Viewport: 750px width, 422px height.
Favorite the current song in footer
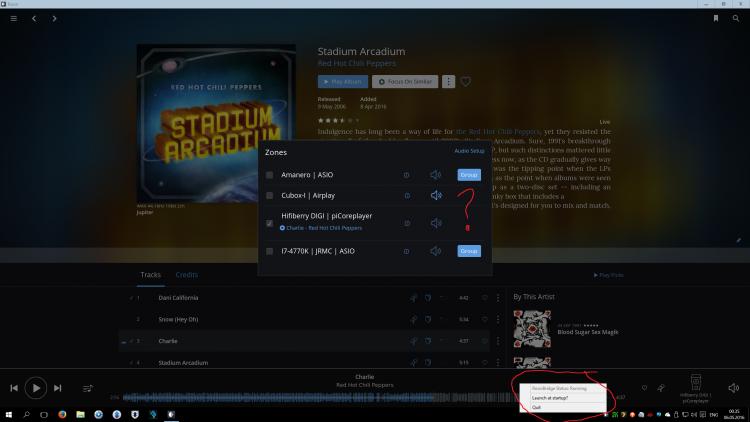point(644,388)
